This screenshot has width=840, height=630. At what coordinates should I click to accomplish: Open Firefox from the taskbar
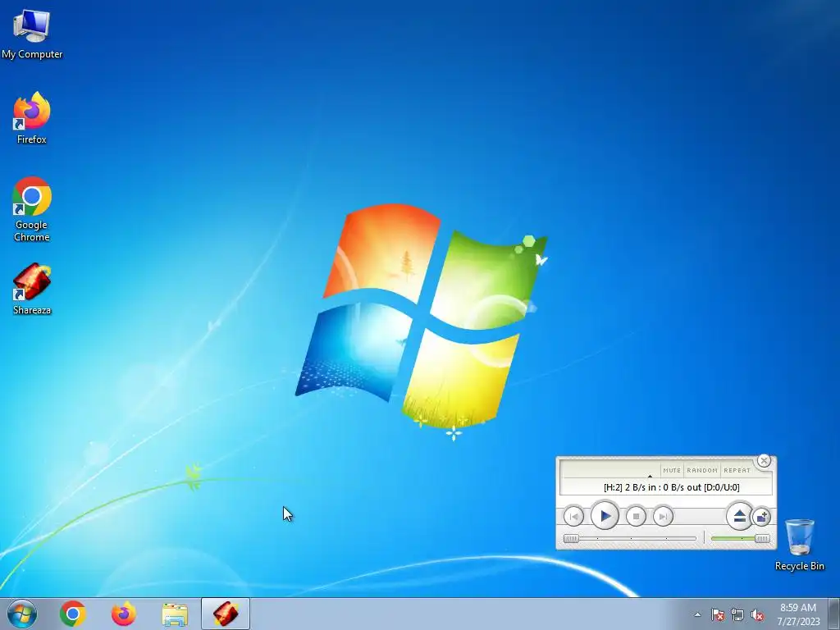pos(124,614)
